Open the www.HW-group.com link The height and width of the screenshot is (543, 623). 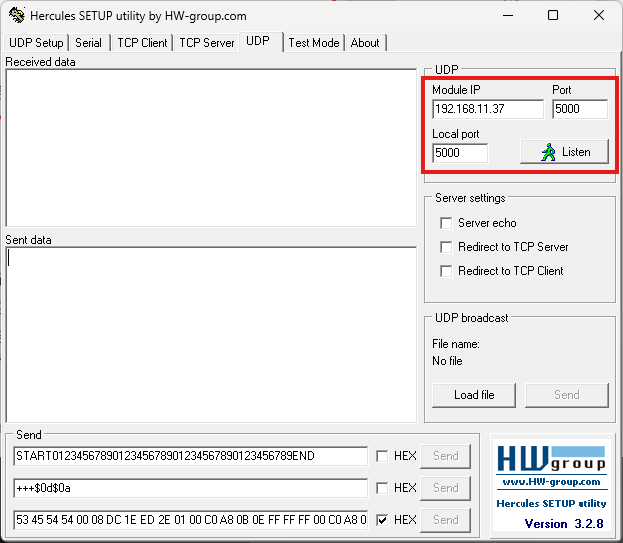point(552,482)
